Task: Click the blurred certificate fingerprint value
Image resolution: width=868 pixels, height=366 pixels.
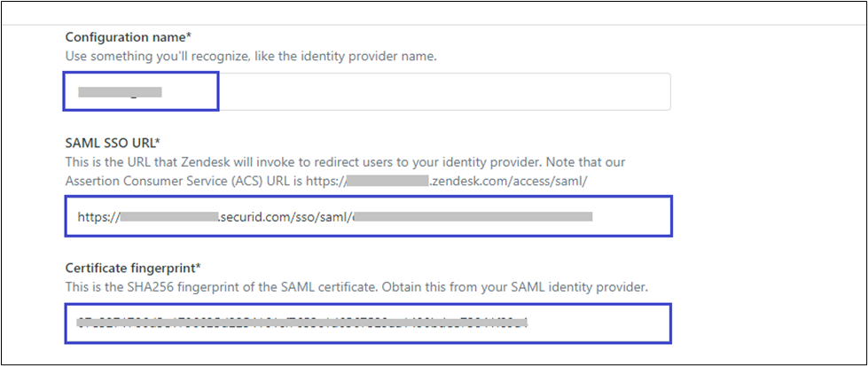Action: [x=301, y=323]
